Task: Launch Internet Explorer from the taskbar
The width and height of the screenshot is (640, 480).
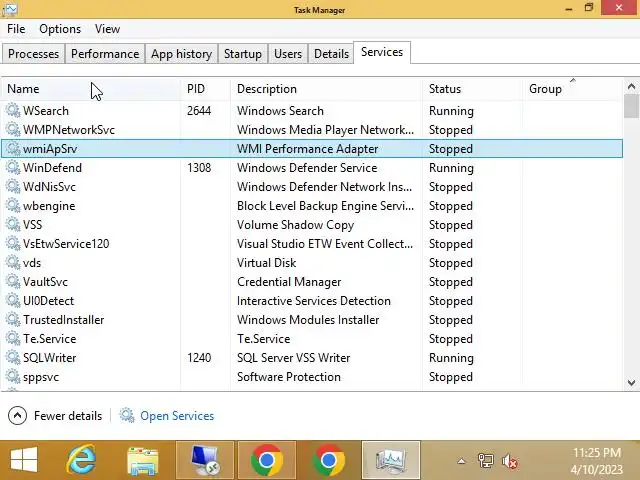Action: [82, 460]
